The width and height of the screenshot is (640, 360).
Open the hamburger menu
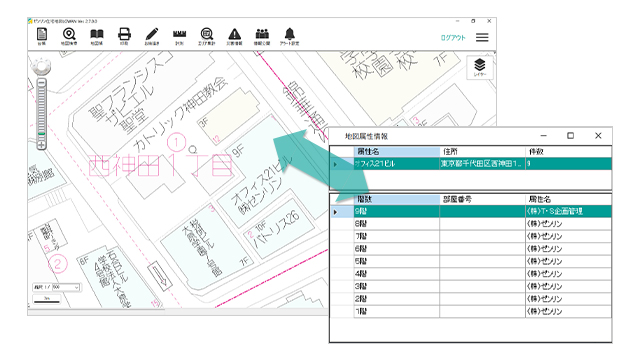[482, 38]
